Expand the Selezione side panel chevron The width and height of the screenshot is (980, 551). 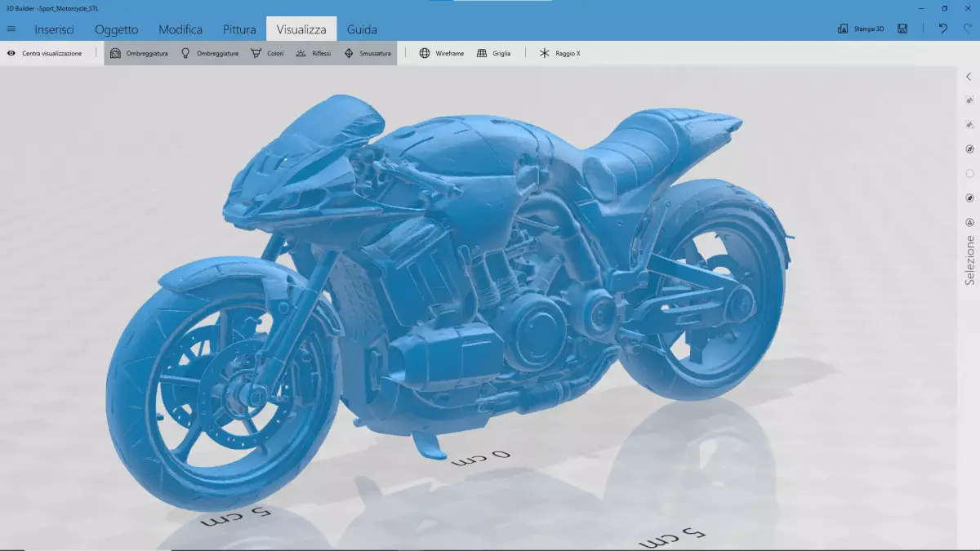coord(969,77)
